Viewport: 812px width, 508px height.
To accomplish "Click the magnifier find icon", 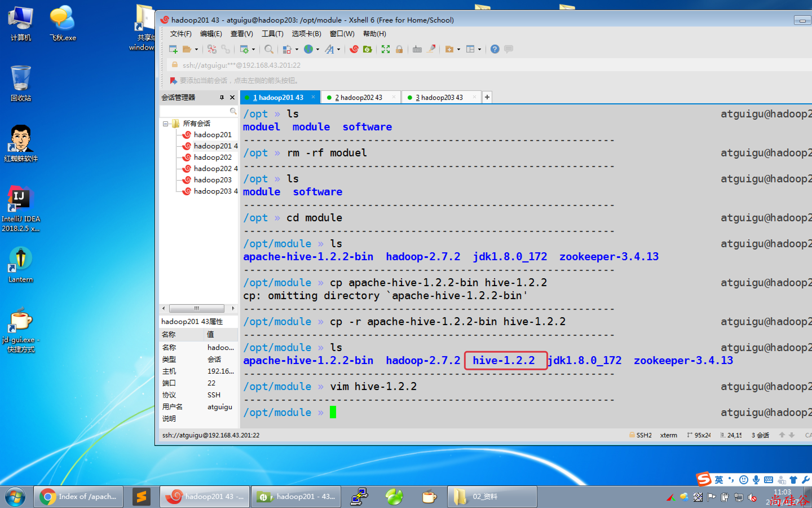I will [x=268, y=49].
